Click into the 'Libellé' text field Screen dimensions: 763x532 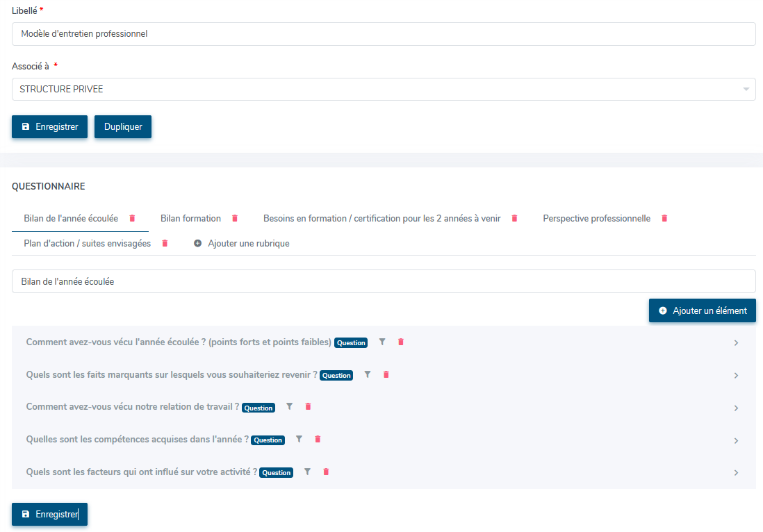coord(384,33)
